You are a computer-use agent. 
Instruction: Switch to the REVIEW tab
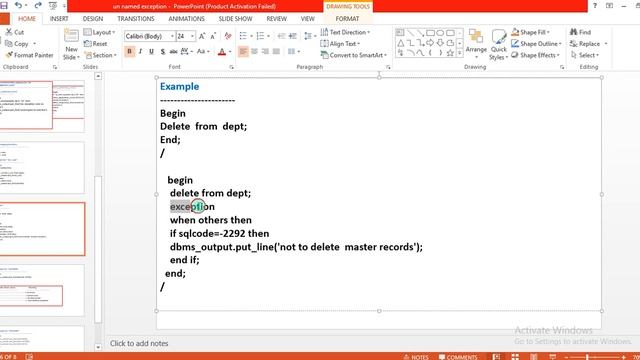click(276, 19)
